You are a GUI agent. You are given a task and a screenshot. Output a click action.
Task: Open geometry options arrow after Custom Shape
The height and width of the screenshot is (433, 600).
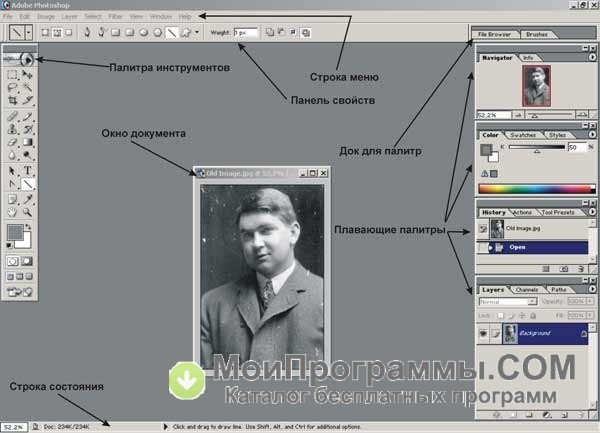point(197,32)
